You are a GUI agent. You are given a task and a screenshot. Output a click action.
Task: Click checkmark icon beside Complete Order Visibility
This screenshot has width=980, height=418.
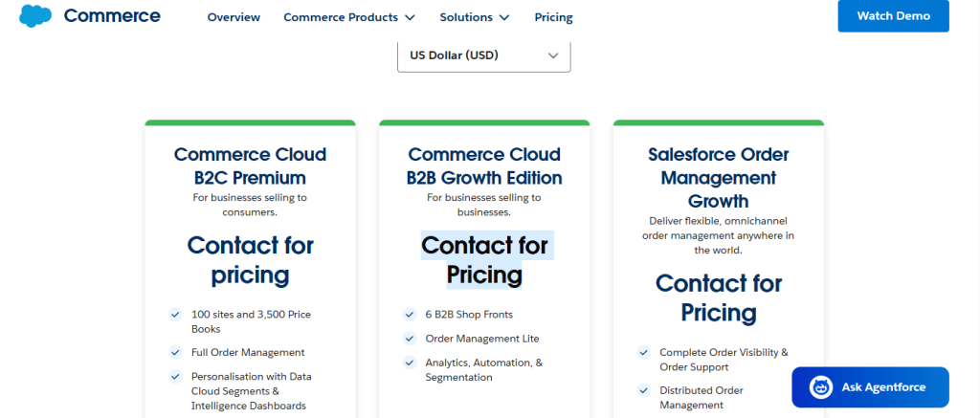[x=644, y=352]
